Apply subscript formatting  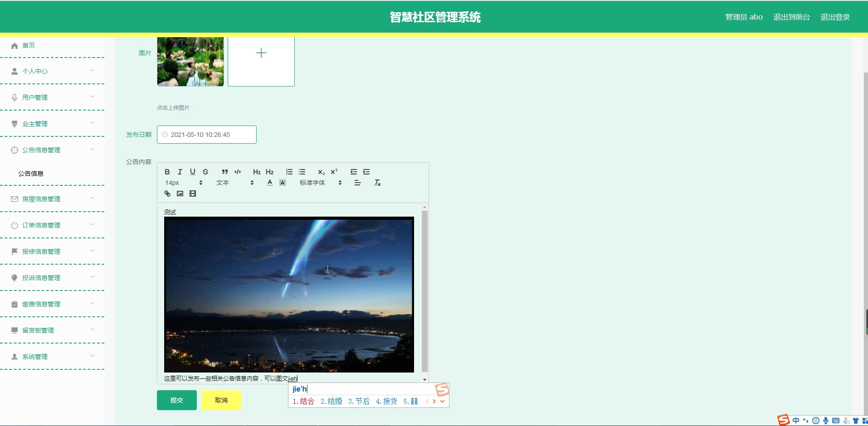point(322,172)
